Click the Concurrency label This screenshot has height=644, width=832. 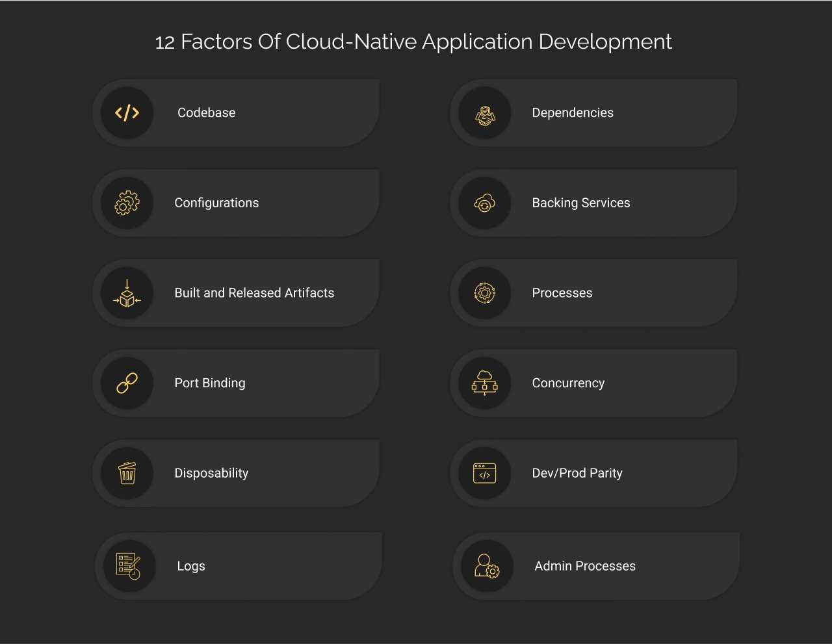(568, 383)
